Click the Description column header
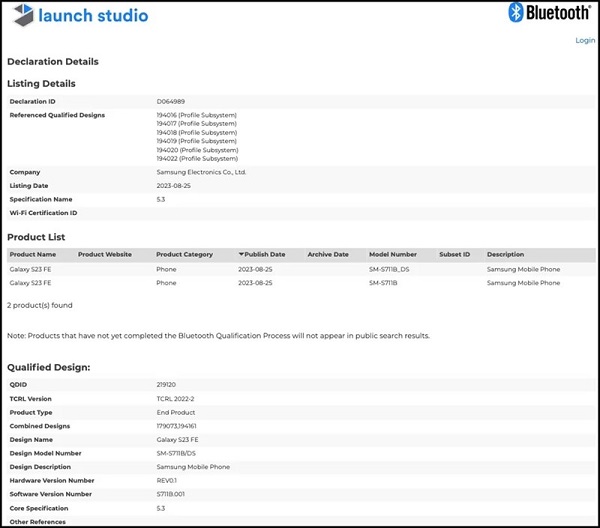The image size is (600, 528). pos(505,255)
